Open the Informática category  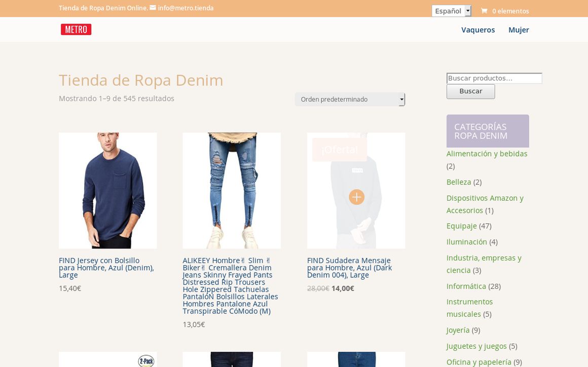point(466,286)
